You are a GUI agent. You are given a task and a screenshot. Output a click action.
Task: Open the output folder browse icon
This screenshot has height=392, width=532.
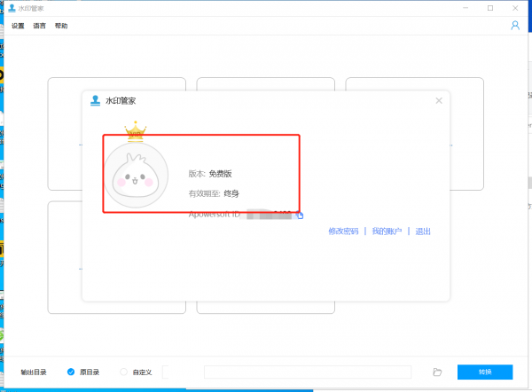[x=437, y=372]
